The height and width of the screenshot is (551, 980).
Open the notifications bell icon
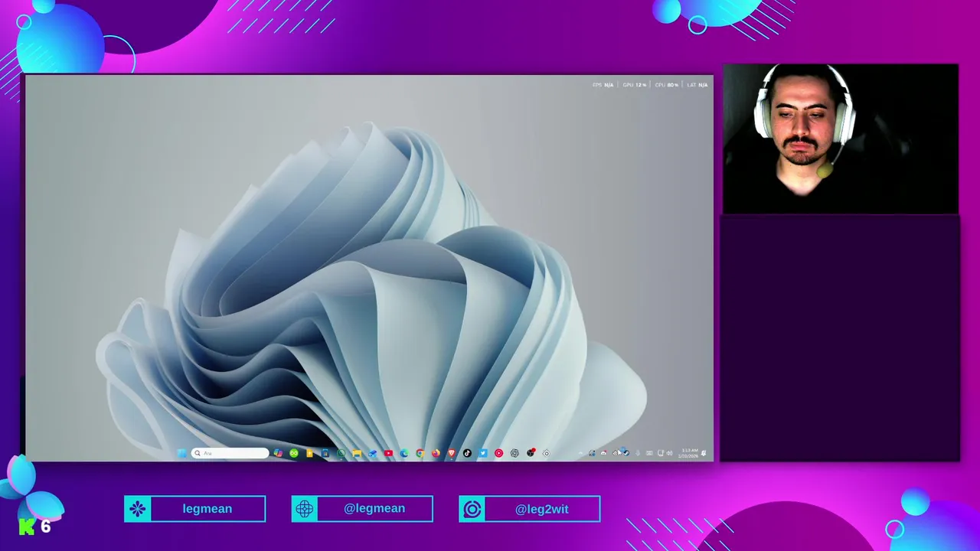click(704, 453)
